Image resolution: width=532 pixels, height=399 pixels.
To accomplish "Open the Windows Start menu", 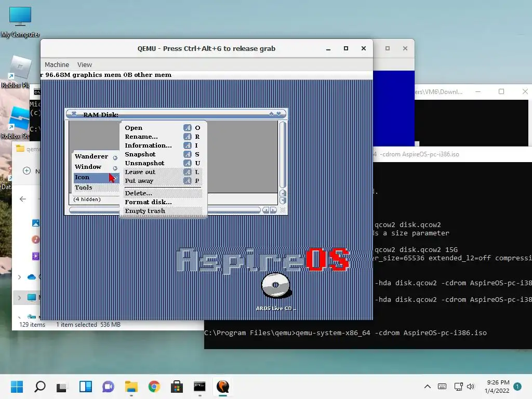I will click(x=17, y=387).
